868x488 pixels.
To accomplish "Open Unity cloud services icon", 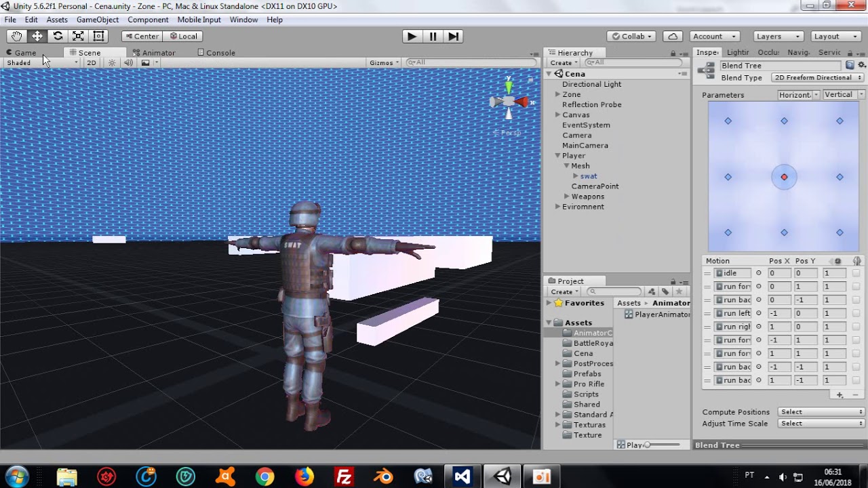I will [673, 37].
